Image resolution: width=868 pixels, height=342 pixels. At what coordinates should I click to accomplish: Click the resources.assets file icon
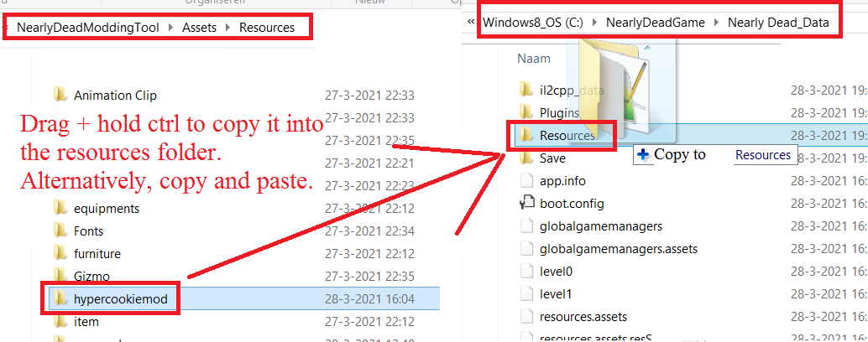[526, 317]
